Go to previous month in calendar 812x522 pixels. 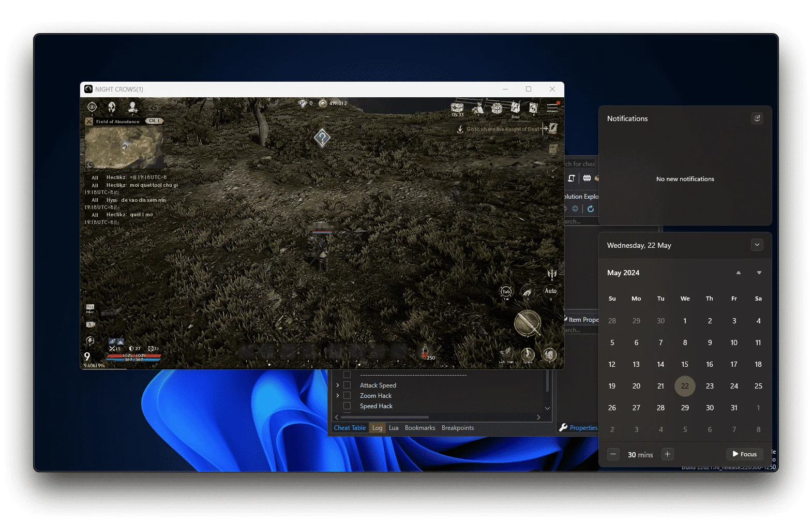(x=739, y=273)
